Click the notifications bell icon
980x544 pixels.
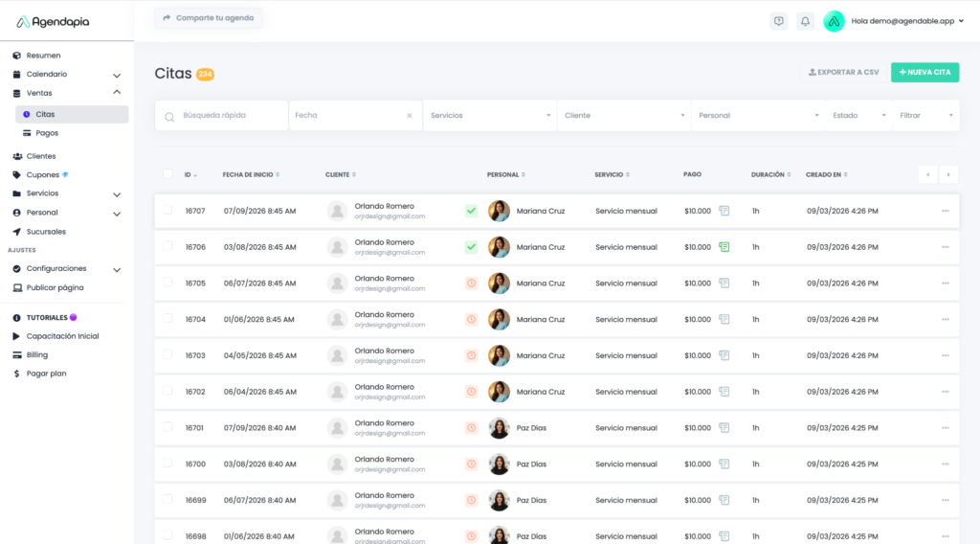(x=805, y=21)
